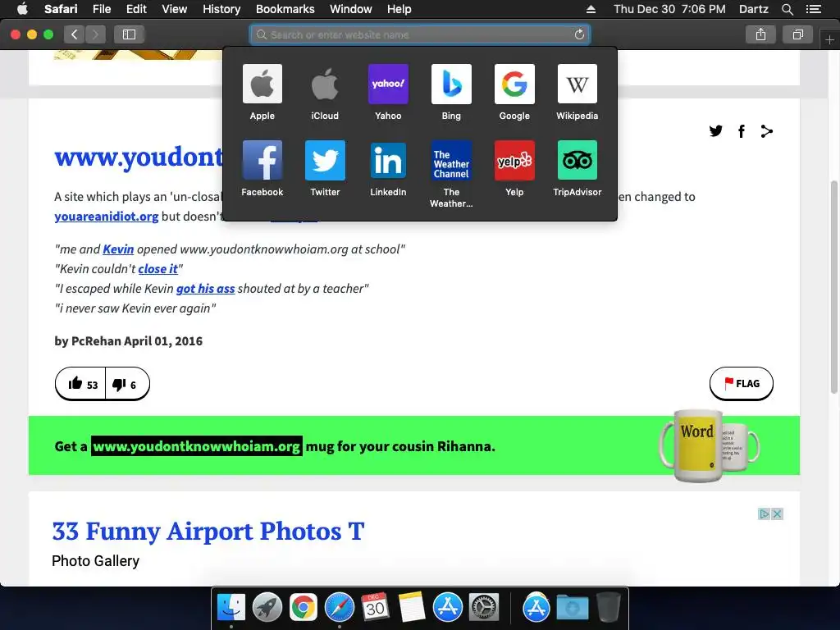Upvote the definition with thumbs up
The height and width of the screenshot is (630, 840).
[x=81, y=384]
